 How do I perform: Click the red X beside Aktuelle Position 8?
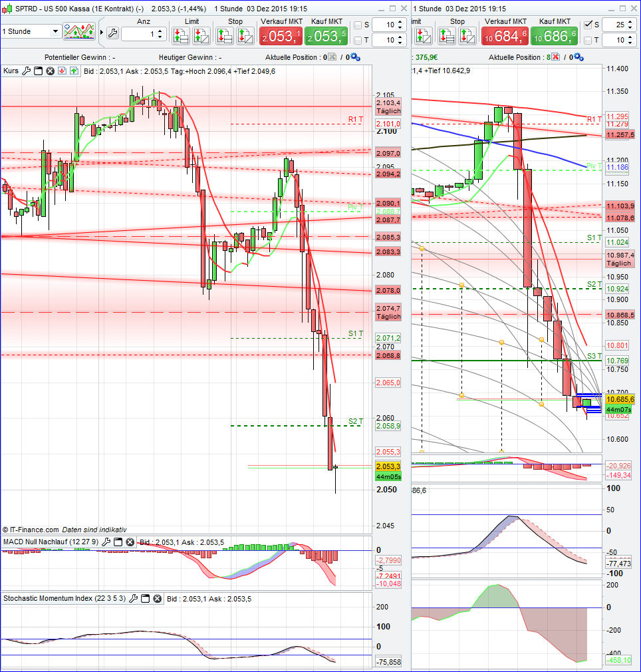555,57
